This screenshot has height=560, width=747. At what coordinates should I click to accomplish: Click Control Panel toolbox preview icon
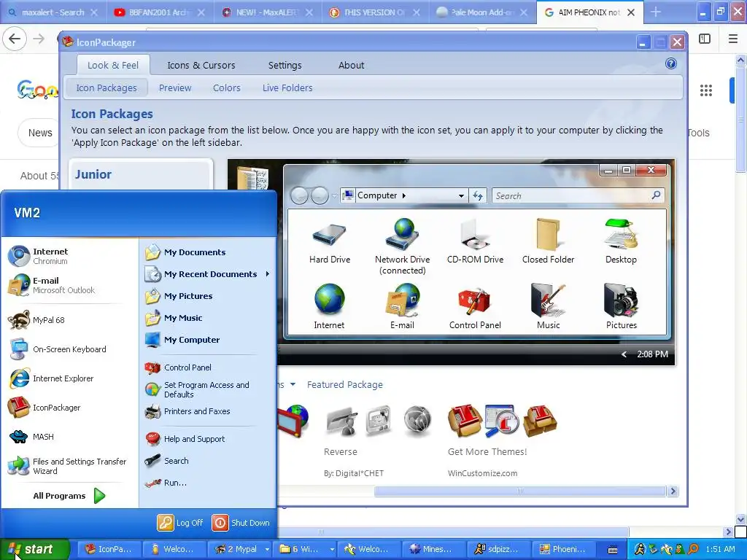pos(474,301)
